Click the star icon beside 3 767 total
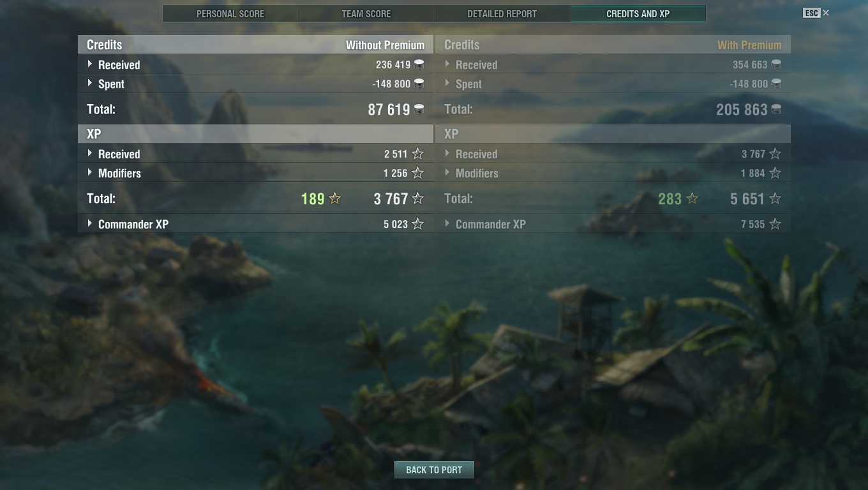The height and width of the screenshot is (490, 868). [x=418, y=199]
